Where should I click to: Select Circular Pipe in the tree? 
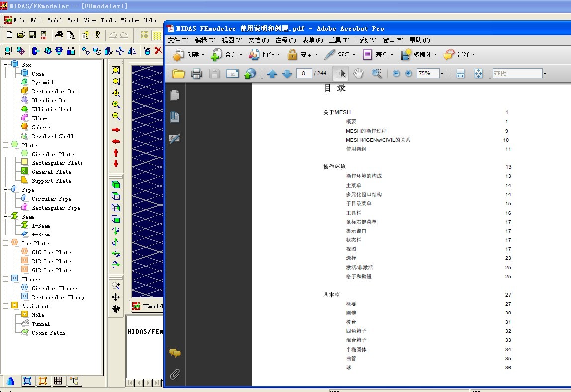tap(51, 199)
